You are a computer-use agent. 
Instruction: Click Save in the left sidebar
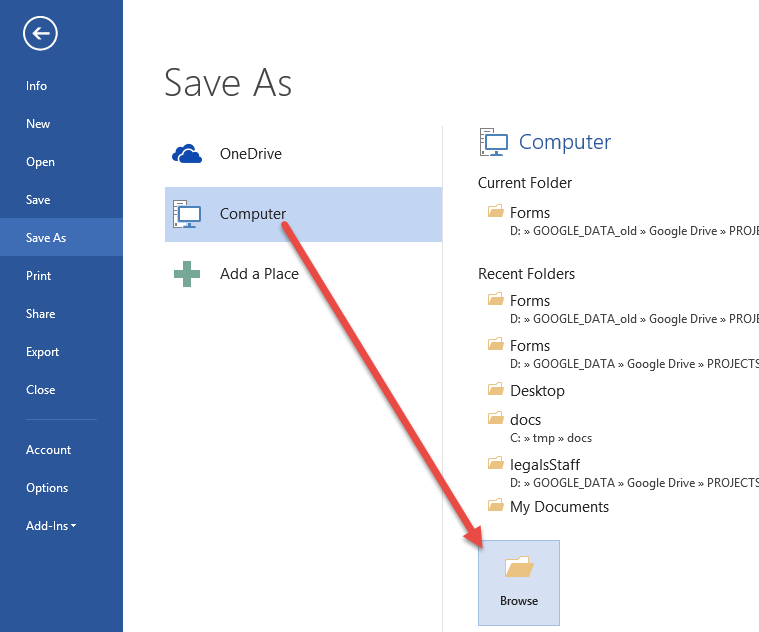[x=38, y=200]
